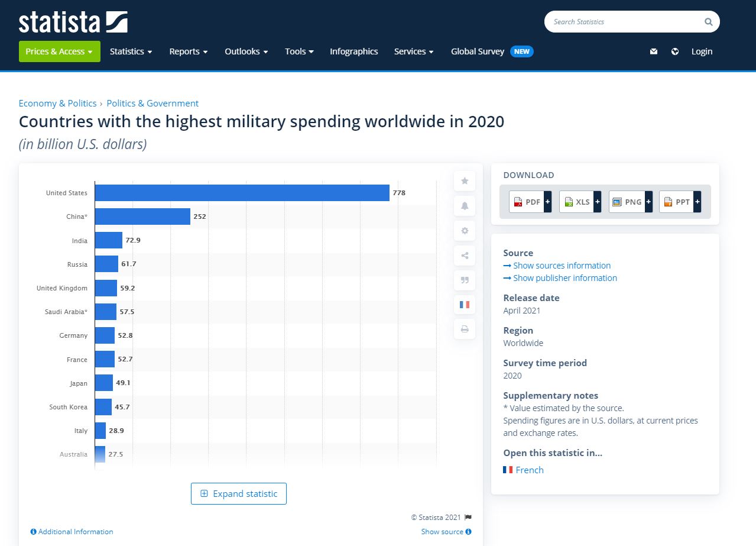Viewport: 756px width, 546px height.
Task: Click the share icon in chart sidebar
Action: [x=465, y=256]
